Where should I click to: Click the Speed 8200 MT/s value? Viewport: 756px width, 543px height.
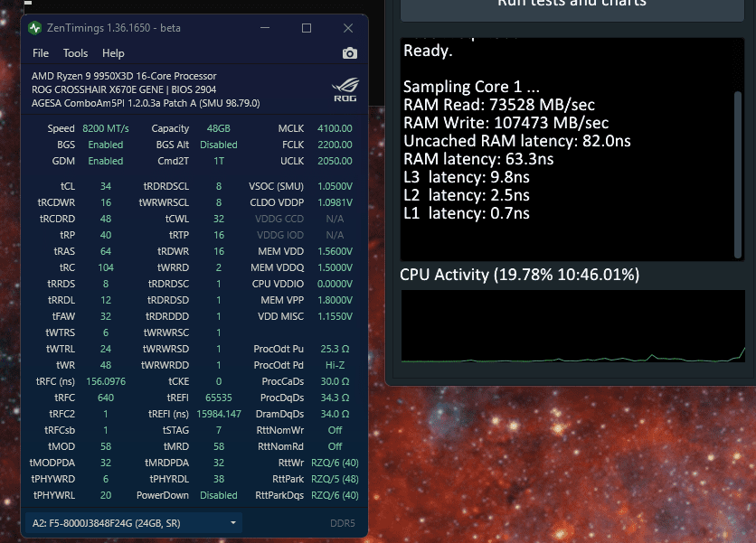(x=105, y=128)
